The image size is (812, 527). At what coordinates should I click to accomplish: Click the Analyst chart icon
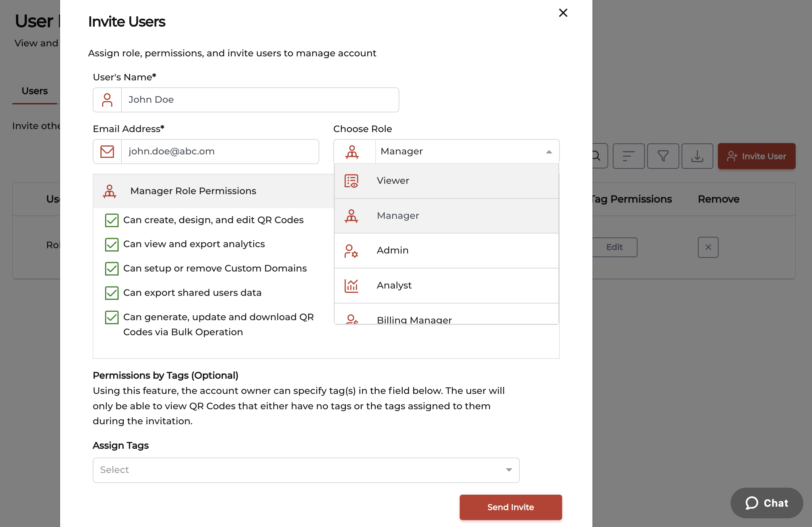point(351,286)
